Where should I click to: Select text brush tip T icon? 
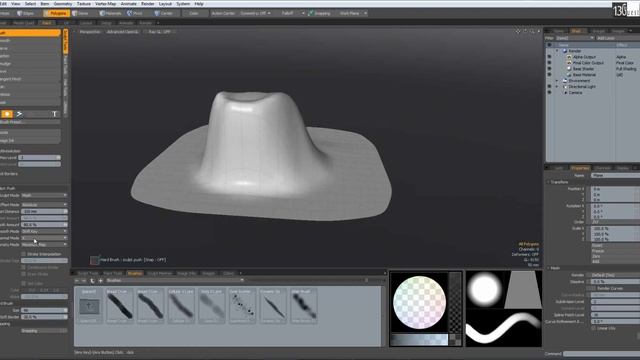(x=54, y=114)
